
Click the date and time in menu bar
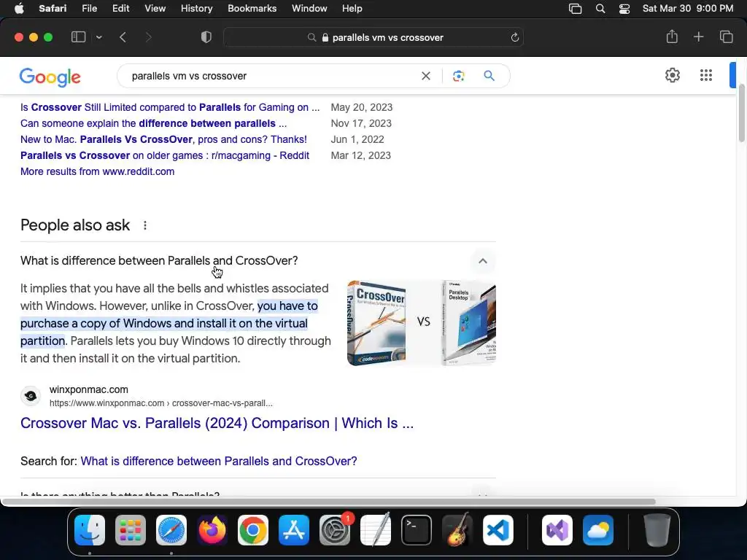click(x=687, y=9)
